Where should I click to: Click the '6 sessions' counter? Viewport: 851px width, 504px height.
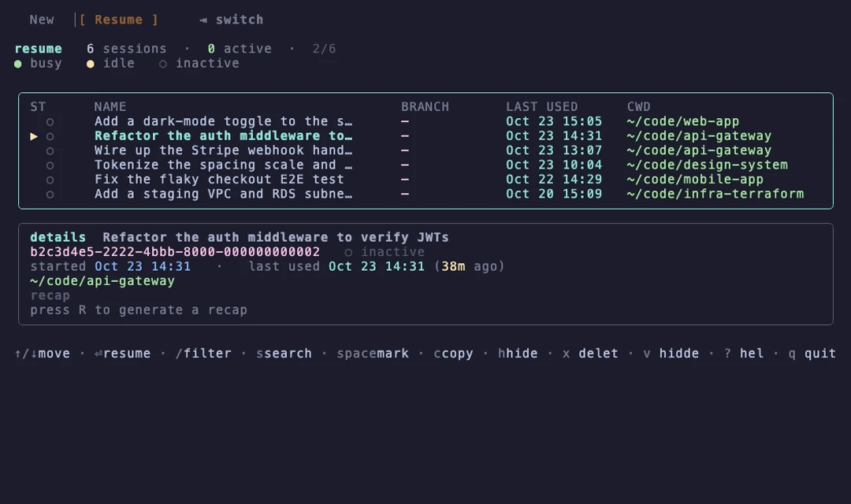click(x=126, y=49)
